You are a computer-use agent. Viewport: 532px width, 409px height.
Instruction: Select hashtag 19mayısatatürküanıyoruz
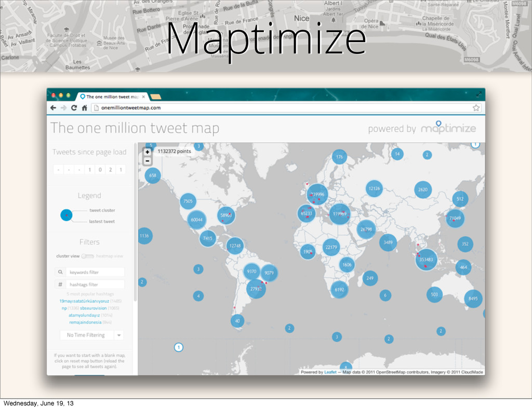tap(84, 301)
